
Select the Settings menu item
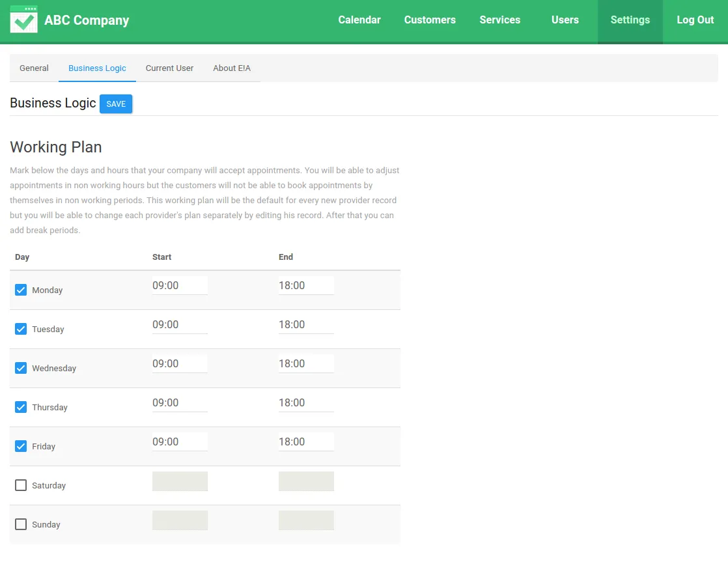(630, 20)
